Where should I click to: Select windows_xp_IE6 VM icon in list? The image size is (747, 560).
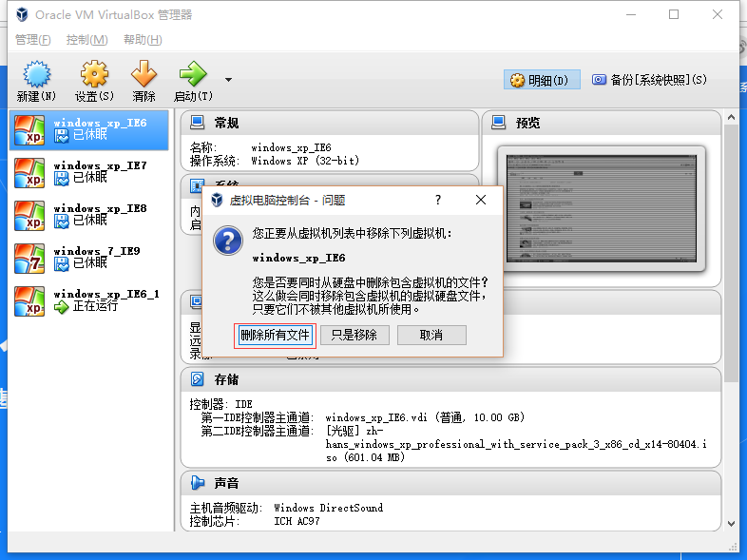[29, 129]
